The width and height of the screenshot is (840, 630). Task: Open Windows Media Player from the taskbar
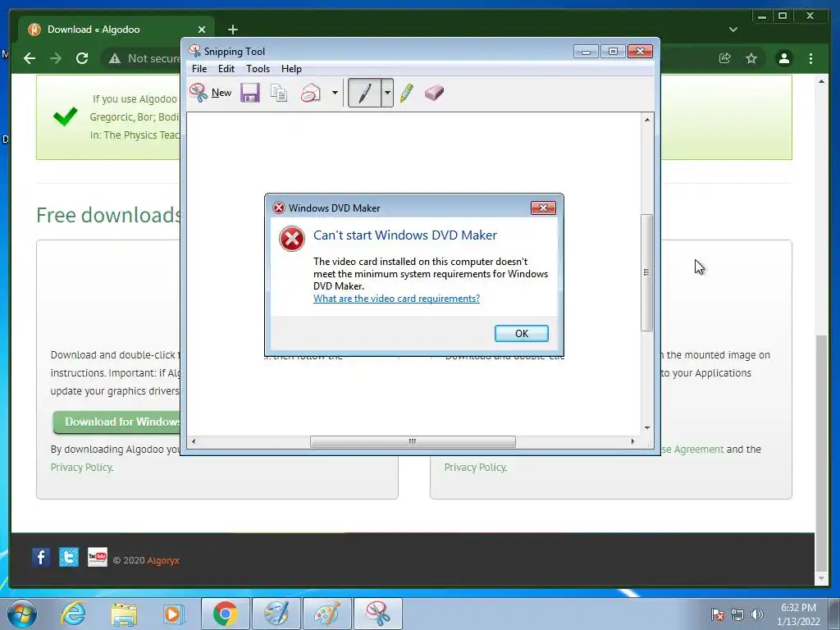174,614
